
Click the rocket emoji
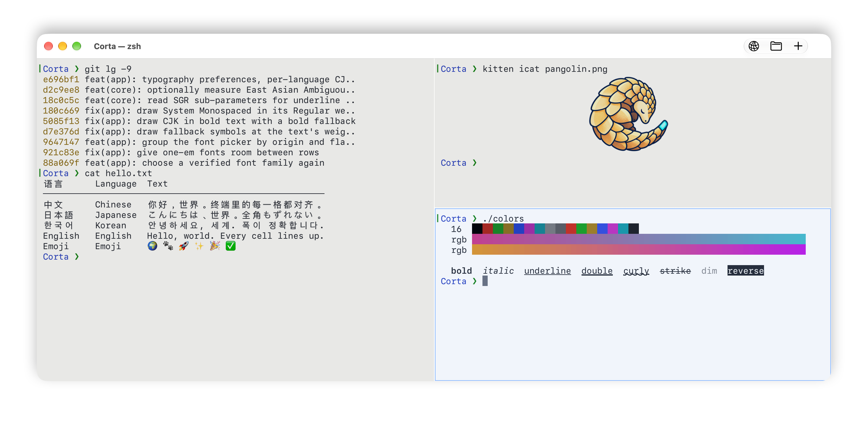click(x=184, y=246)
